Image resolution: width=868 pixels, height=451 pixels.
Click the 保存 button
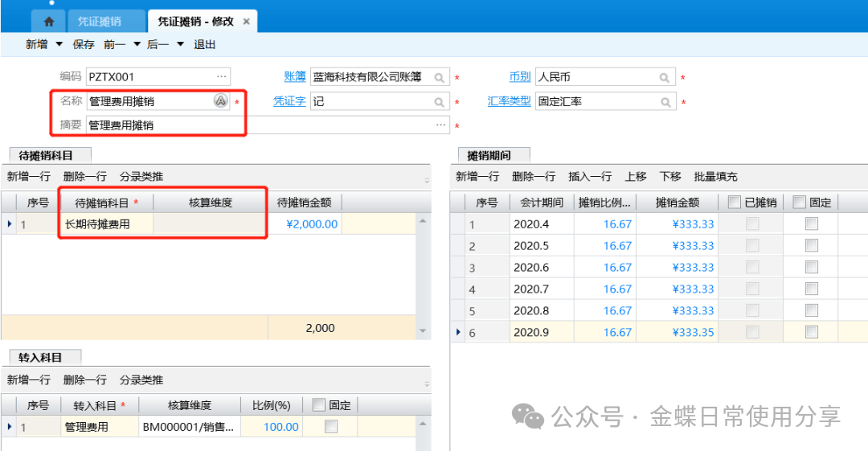pyautogui.click(x=84, y=45)
